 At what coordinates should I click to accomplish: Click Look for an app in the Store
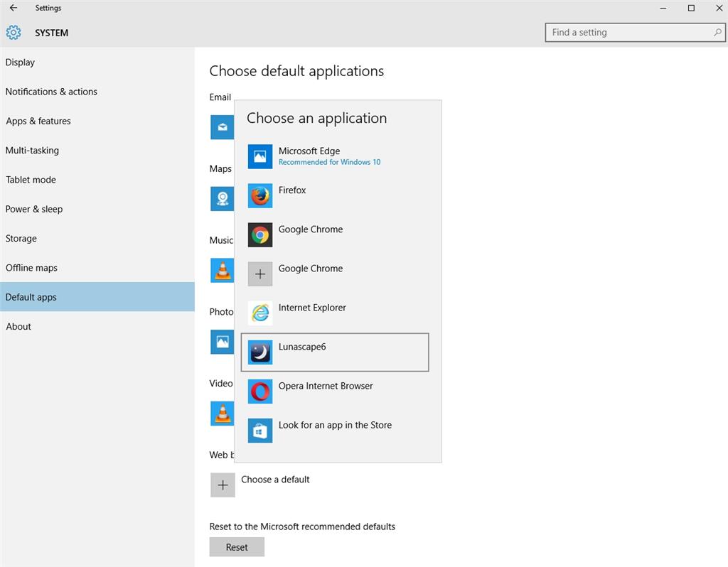[335, 431]
